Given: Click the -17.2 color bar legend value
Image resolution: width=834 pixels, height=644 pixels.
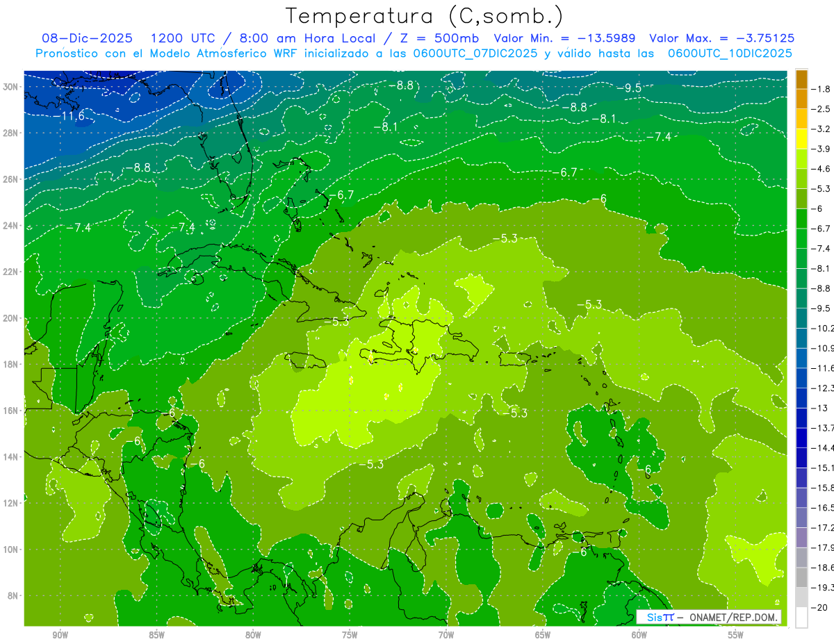Looking at the screenshot, I should coord(823,528).
